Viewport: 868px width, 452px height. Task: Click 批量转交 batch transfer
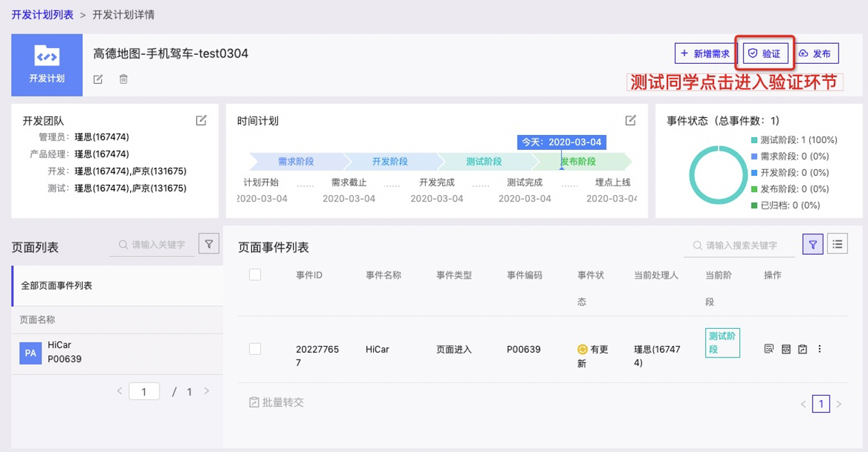click(x=276, y=402)
